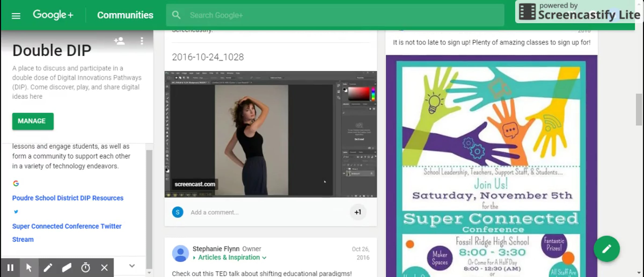Open the Communities section
Image resolution: width=644 pixels, height=277 pixels.
(125, 15)
